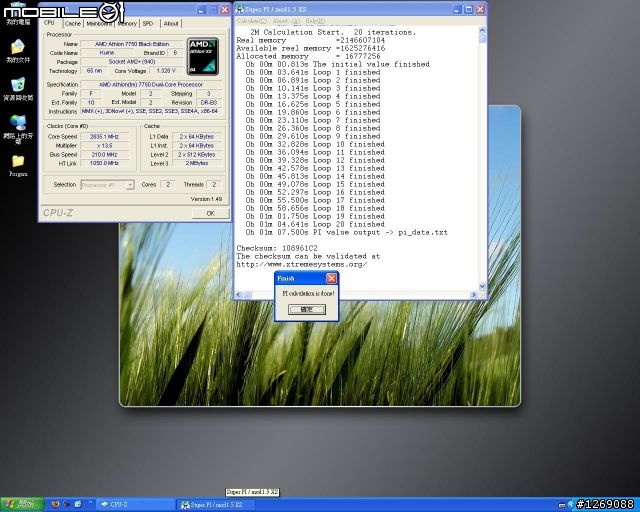Switch to the Cache tab in CPU-Z
Screen dimensions: 640x512
pos(73,24)
